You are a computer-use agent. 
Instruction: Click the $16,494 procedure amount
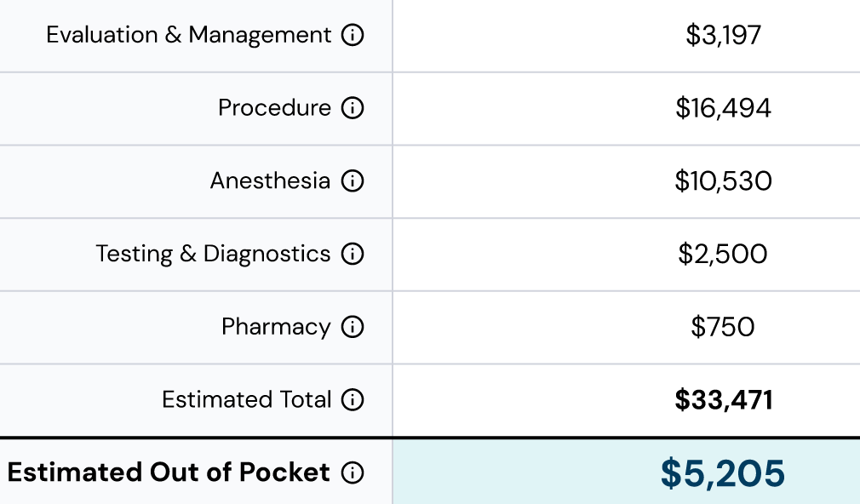point(724,108)
